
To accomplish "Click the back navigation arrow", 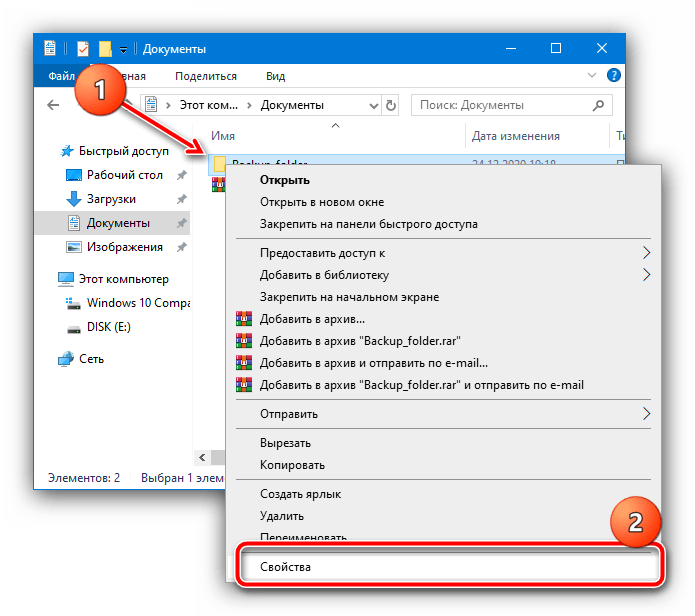I will (53, 105).
